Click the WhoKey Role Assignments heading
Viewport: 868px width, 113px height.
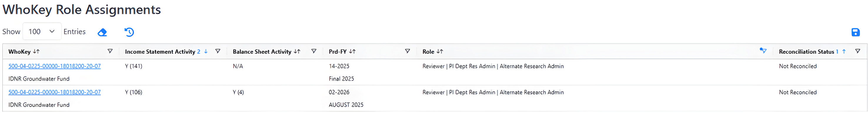pyautogui.click(x=81, y=10)
